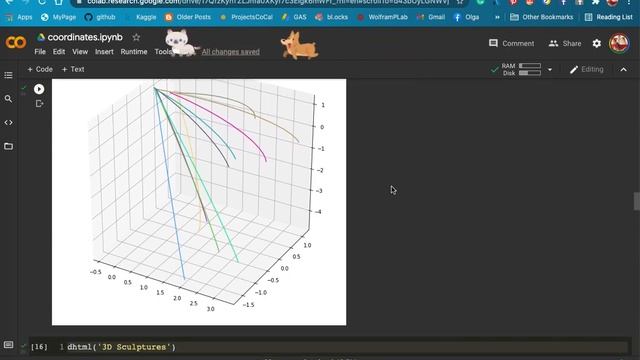Open the Runtime menu
640x360 pixels.
pyautogui.click(x=134, y=52)
